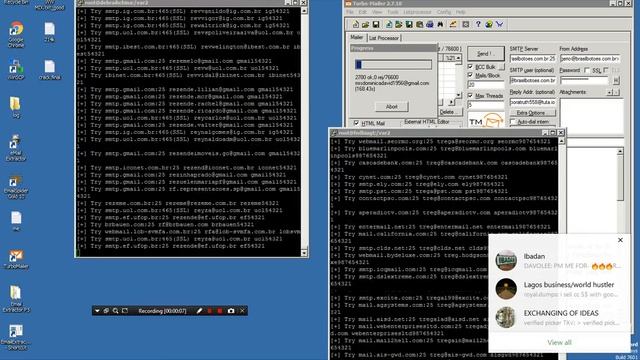This screenshot has width=640, height=360.
Task: Click the pencil annotate icon on recording bar
Action: tap(199, 311)
